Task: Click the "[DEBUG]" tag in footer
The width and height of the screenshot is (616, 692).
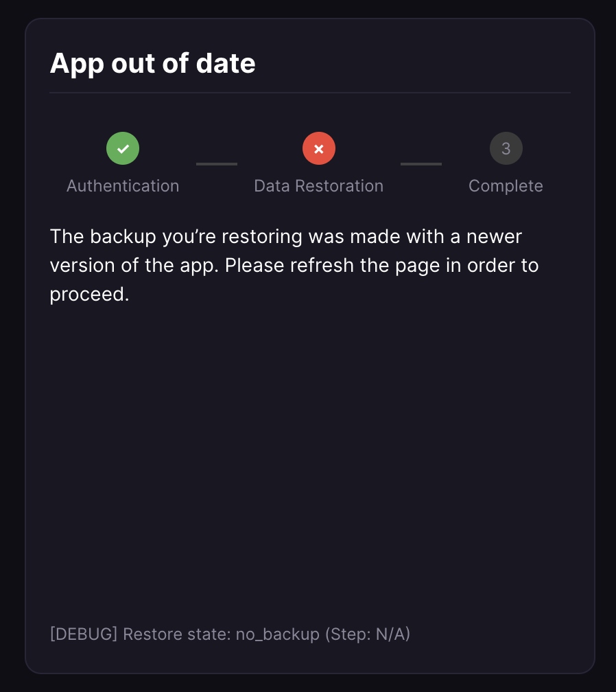Action: [84, 634]
